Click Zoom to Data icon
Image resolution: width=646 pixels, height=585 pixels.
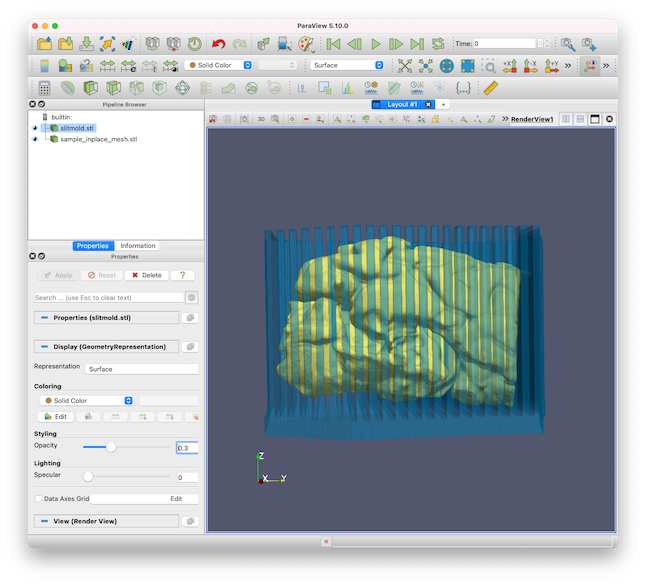click(x=426, y=66)
